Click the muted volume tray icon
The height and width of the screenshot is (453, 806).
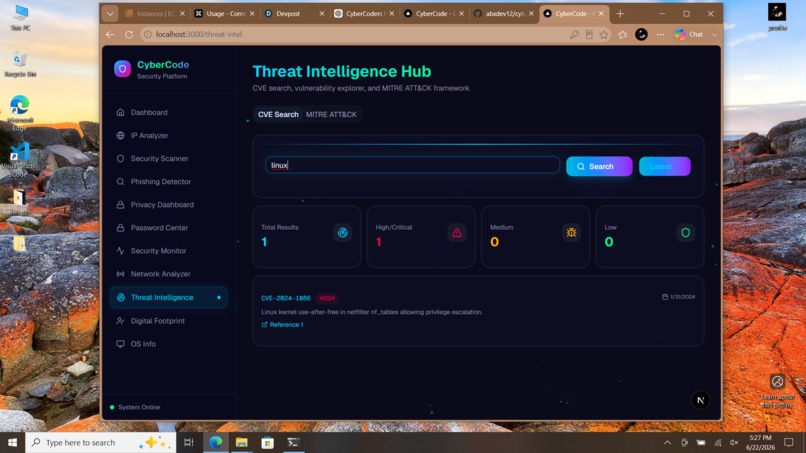(734, 442)
